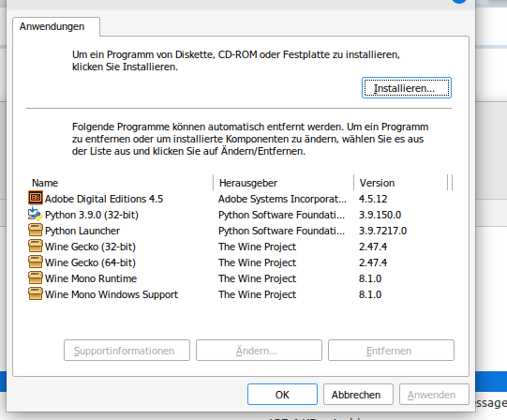Viewport: 507px width, 420px height.
Task: Sort the list by Name column header
Action: [120, 183]
